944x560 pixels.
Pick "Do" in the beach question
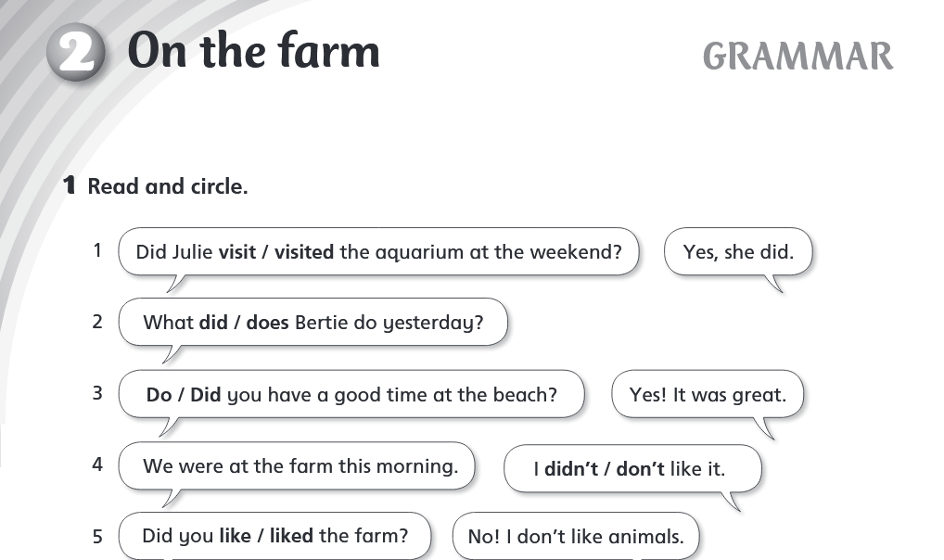pyautogui.click(x=159, y=395)
